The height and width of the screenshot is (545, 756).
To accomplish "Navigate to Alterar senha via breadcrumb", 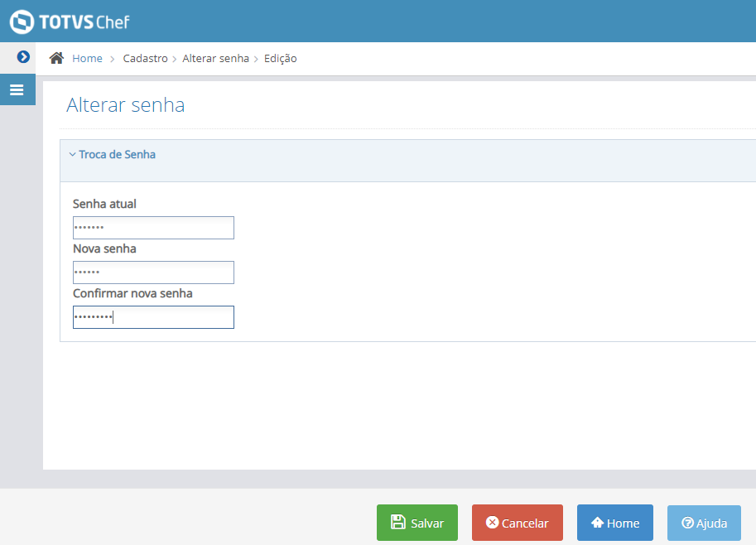I will [215, 58].
